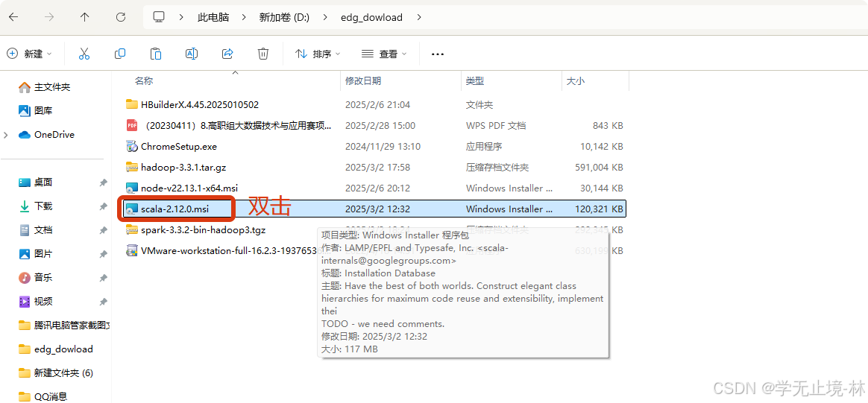The image size is (868, 403).
Task: Click the Share icon in toolbar
Action: pyautogui.click(x=227, y=54)
